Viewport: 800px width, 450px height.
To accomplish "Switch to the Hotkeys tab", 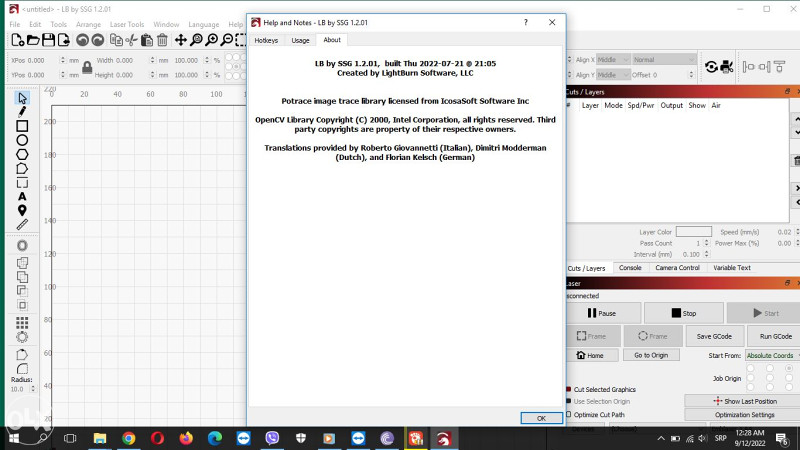I will [x=266, y=40].
